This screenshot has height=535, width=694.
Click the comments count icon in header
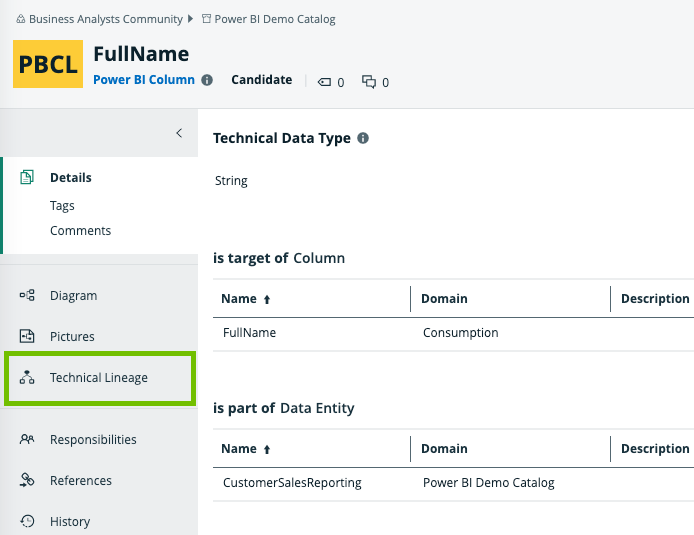point(369,82)
